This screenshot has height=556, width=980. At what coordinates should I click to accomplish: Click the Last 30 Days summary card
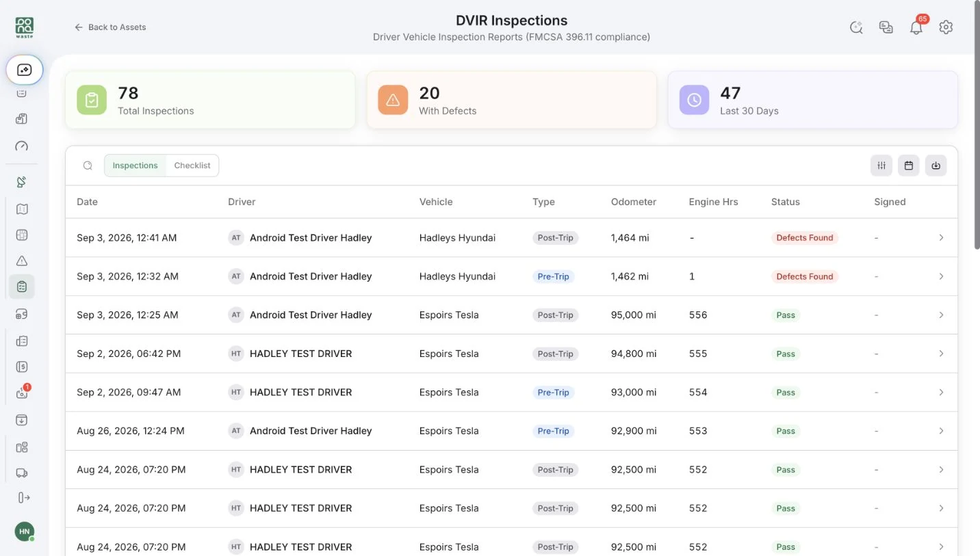[x=812, y=100]
